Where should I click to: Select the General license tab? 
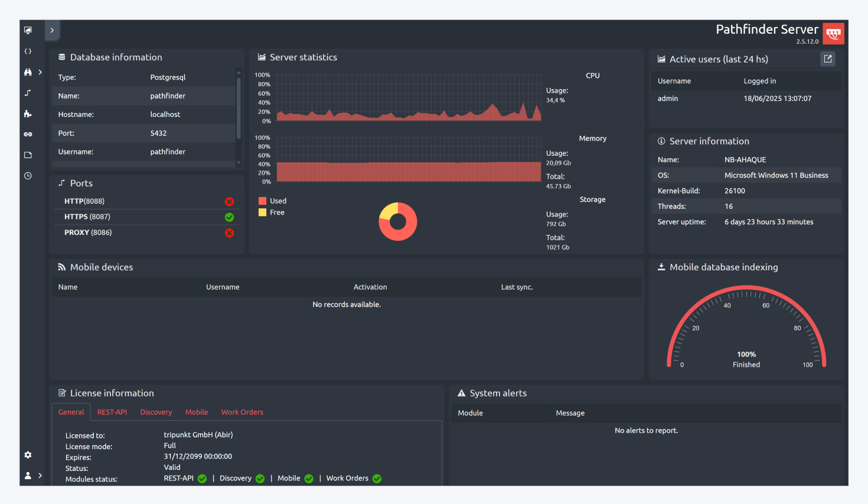pyautogui.click(x=71, y=412)
